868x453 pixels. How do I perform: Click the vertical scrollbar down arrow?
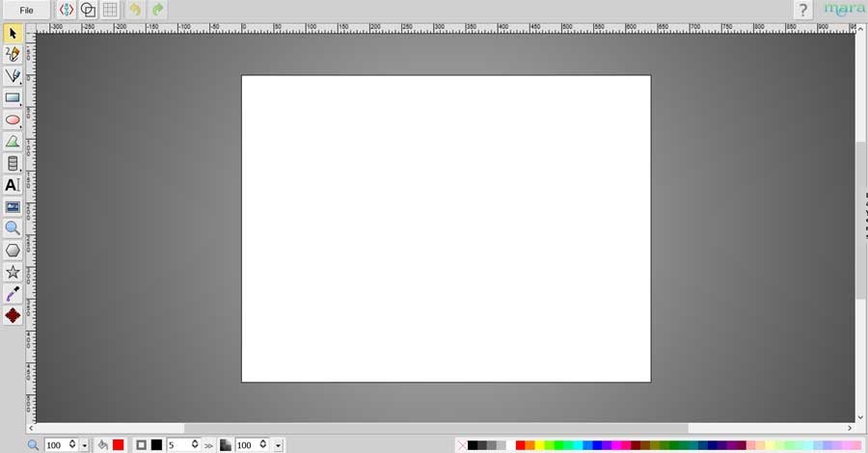coord(860,417)
